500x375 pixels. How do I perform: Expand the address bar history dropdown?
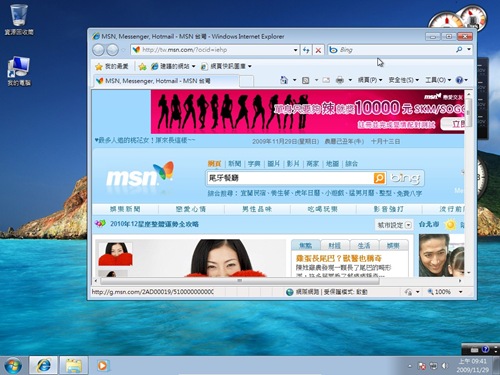point(295,50)
